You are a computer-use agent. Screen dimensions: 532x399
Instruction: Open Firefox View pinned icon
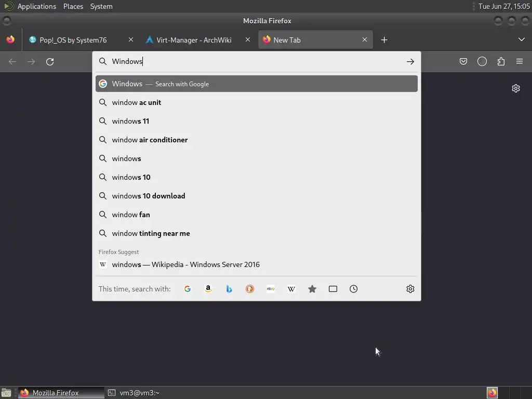coord(10,39)
